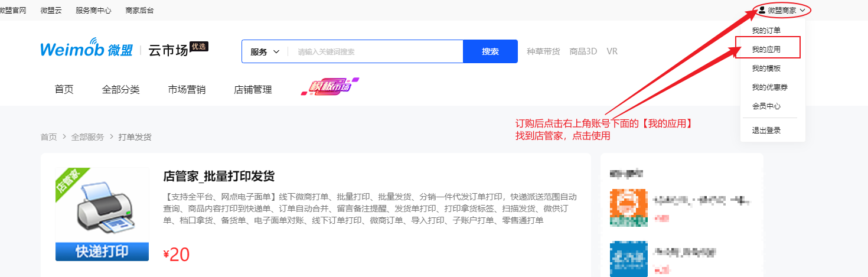
Task: Click the 种草带货 hot search link
Action: coord(543,51)
